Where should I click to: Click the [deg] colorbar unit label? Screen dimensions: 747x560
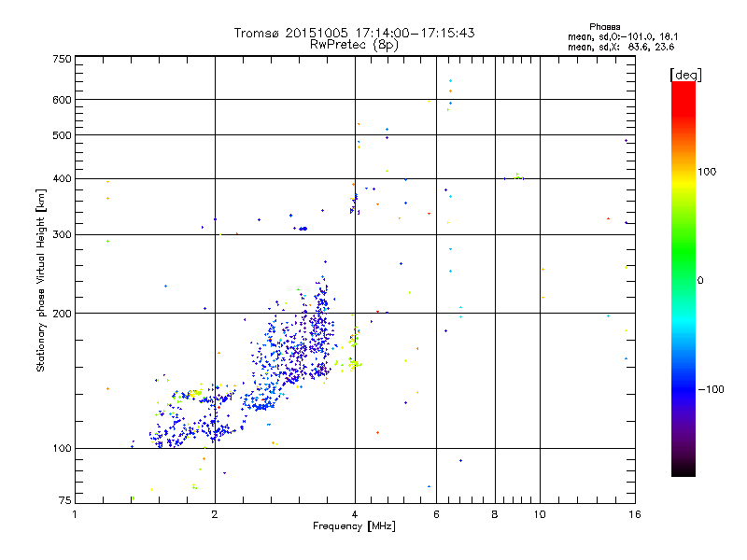point(685,75)
